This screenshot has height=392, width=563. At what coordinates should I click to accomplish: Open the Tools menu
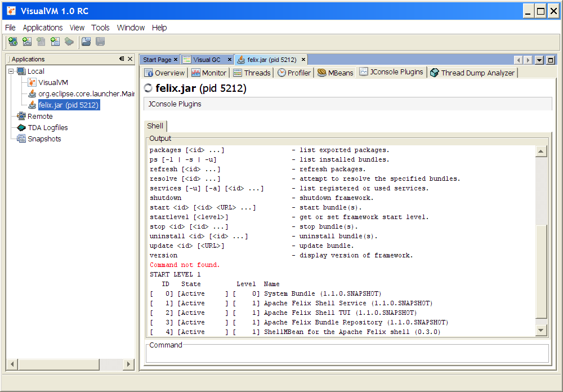tap(101, 28)
